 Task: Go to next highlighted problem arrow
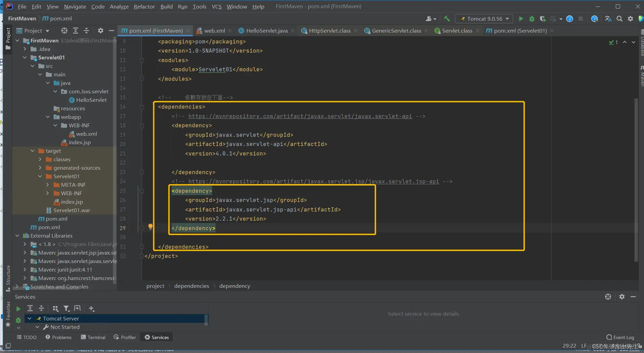[x=633, y=42]
